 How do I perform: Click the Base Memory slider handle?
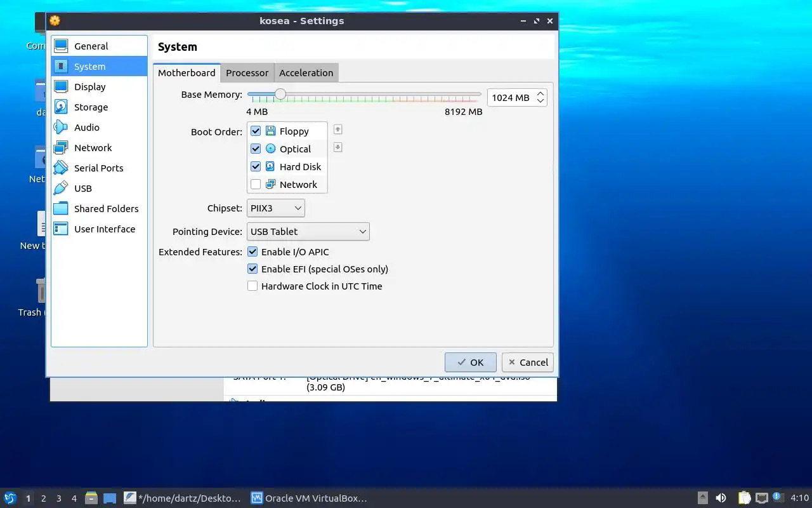click(280, 95)
